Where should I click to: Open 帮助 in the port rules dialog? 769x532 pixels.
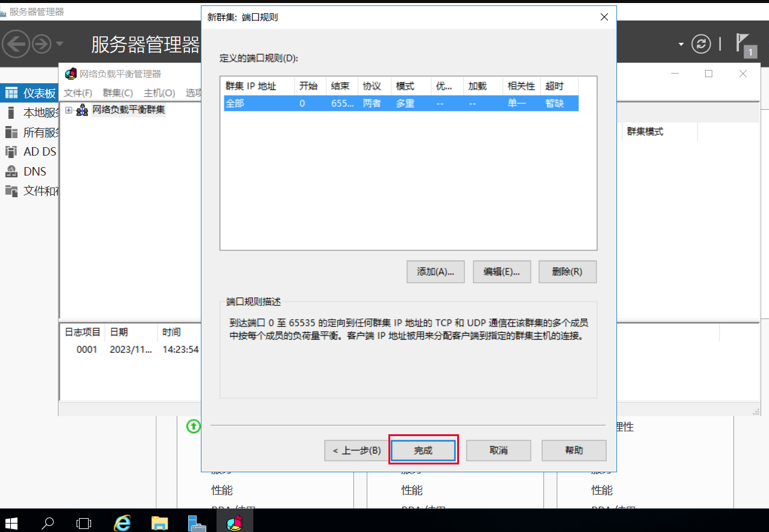click(574, 451)
